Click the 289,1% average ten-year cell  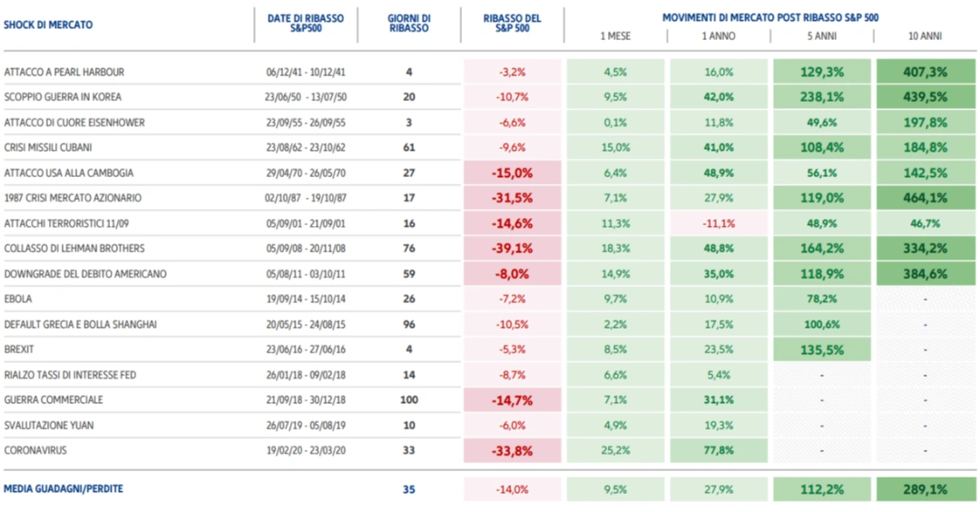[x=925, y=489]
